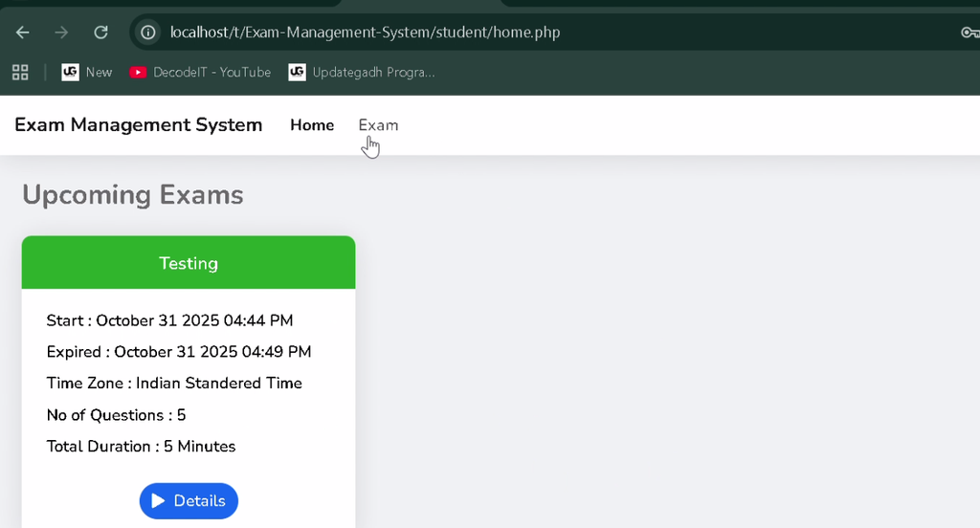Open the apps grid icon in the bookmarks bar
The image size is (980, 528).
[x=20, y=73]
